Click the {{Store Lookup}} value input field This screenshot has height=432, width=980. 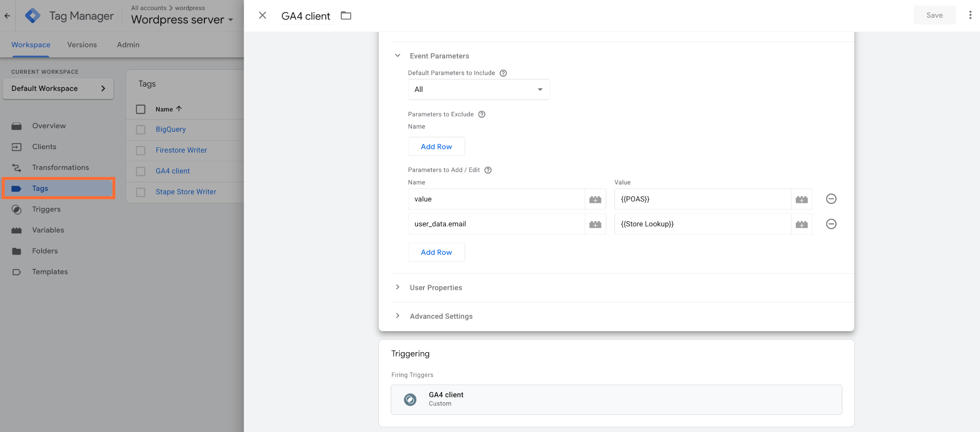click(702, 224)
